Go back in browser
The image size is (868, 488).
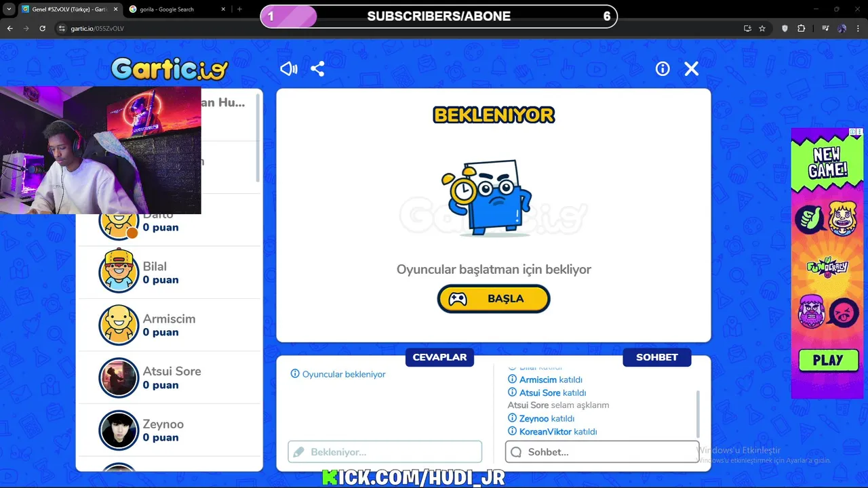tap(9, 28)
